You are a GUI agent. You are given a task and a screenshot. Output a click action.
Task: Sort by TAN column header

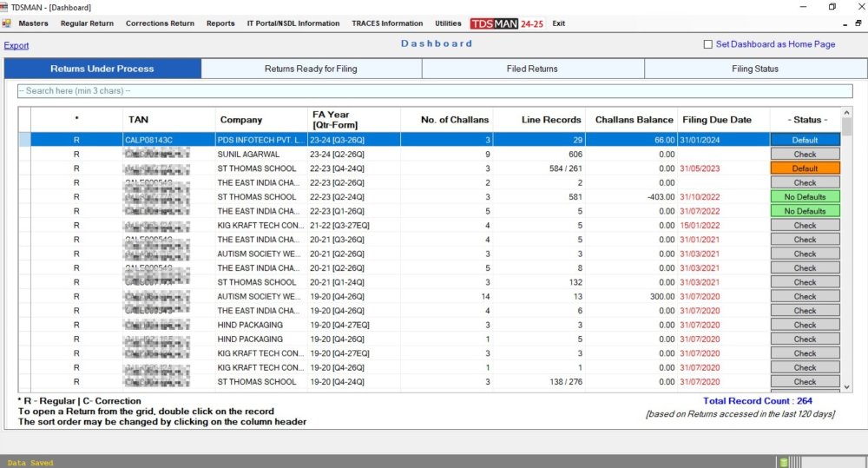[169, 120]
